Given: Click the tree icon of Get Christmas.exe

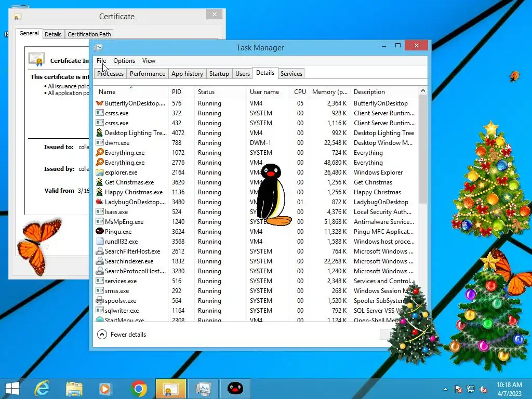Looking at the screenshot, I should (x=99, y=182).
